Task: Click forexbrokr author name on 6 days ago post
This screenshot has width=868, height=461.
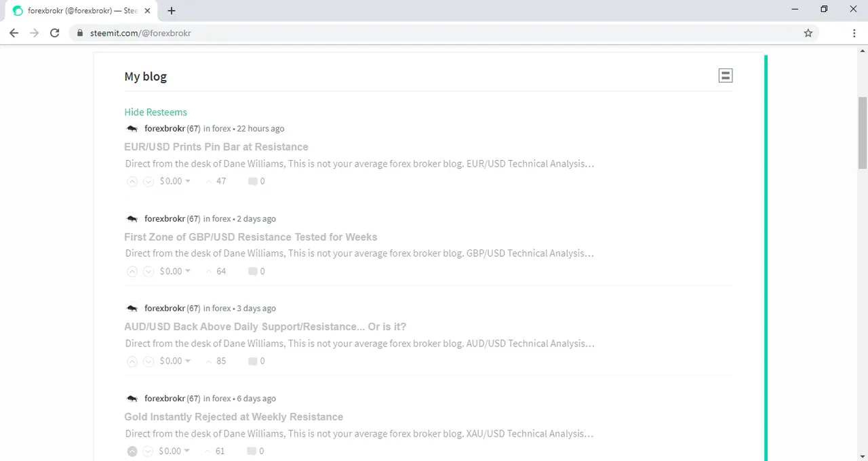Action: [x=165, y=399]
